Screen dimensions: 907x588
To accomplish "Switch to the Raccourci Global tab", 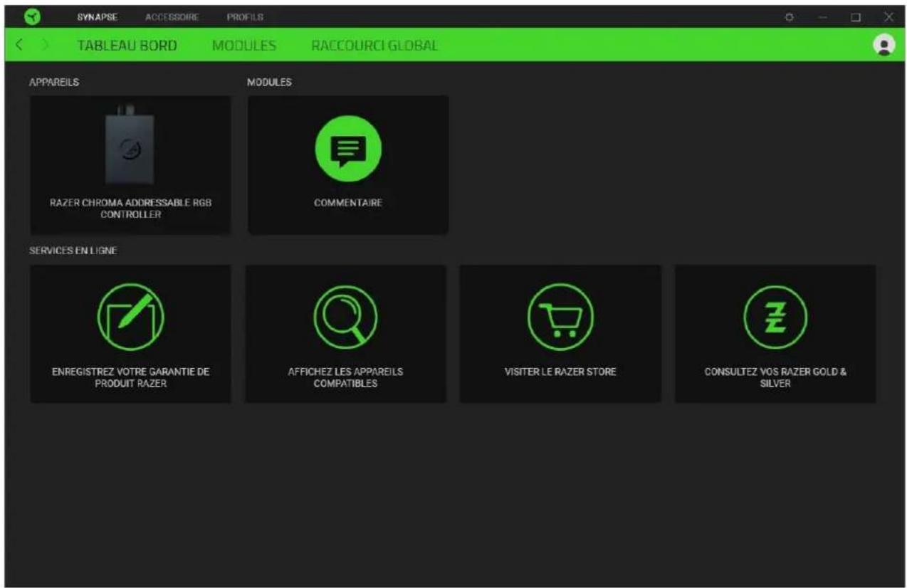I will [x=374, y=46].
